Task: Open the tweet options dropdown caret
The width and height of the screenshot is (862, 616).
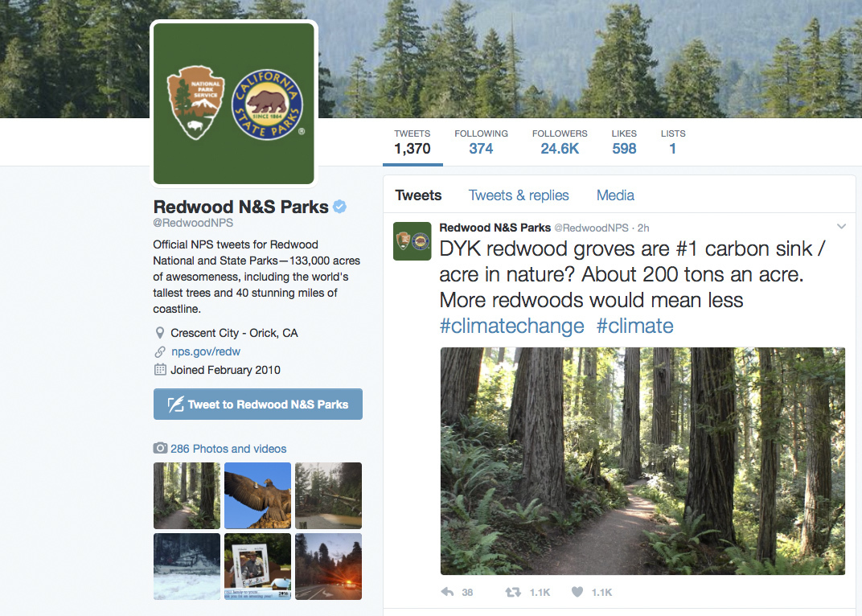Action: tap(841, 226)
